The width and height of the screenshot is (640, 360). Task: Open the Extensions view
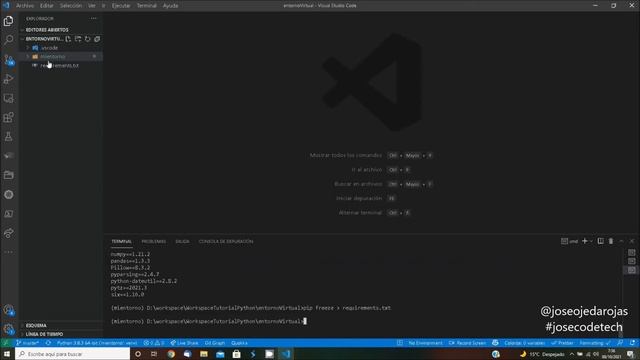coord(9,118)
